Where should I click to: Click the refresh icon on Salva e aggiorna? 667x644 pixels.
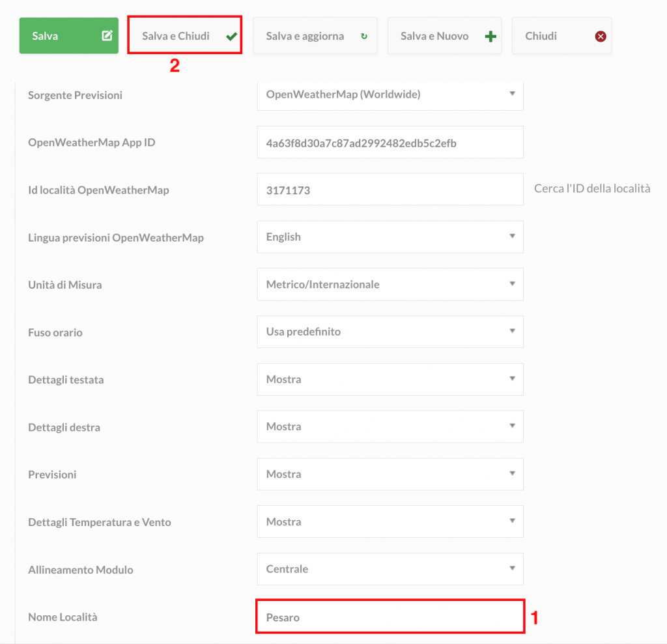pyautogui.click(x=364, y=37)
